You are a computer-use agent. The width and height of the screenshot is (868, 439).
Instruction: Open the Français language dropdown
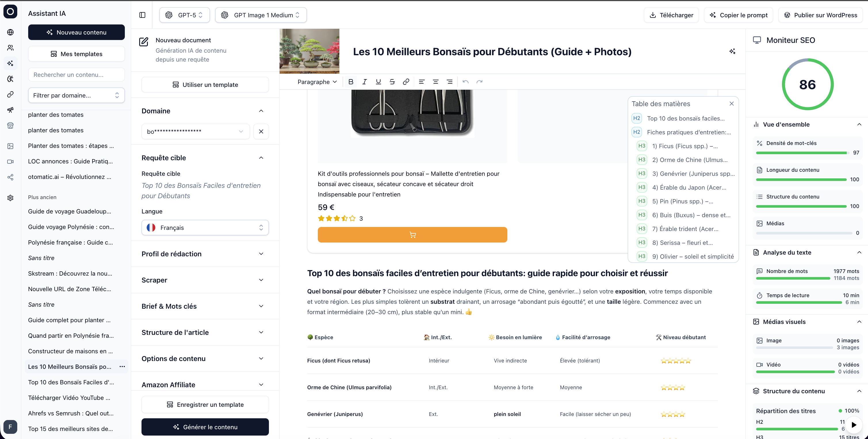pyautogui.click(x=205, y=228)
